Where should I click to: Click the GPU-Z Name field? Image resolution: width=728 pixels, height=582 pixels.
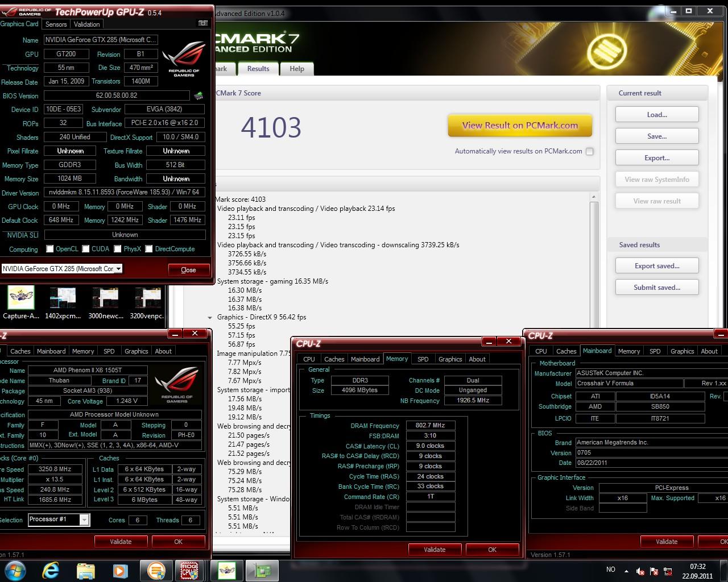click(101, 40)
